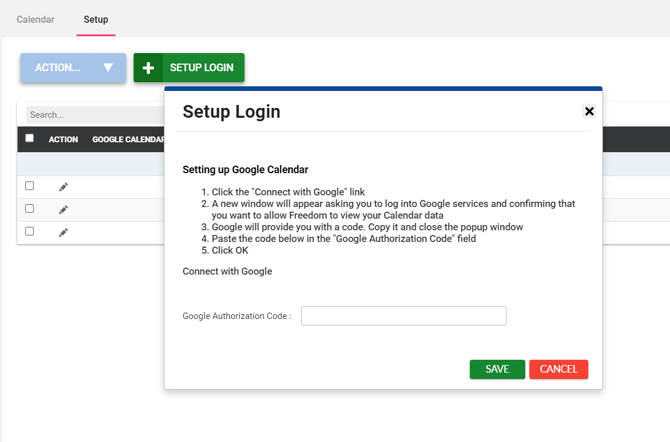Click the pencil edit icon in third row
Viewport: 670px width, 442px height.
point(63,232)
